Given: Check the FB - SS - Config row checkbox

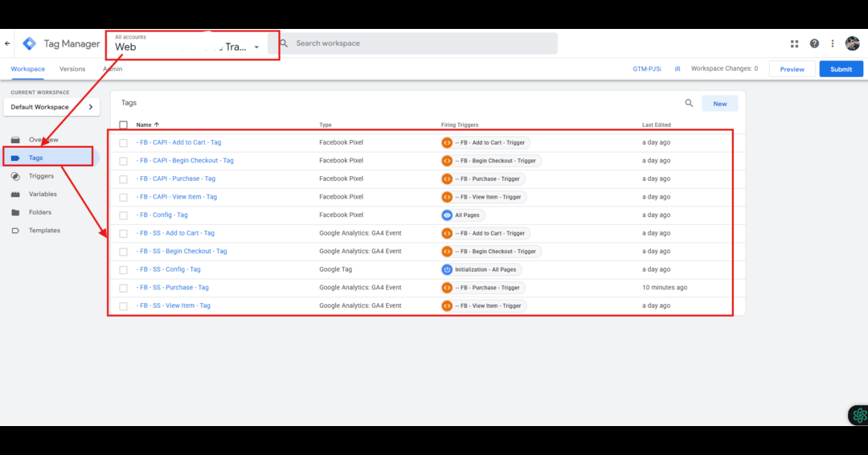Looking at the screenshot, I should 124,269.
